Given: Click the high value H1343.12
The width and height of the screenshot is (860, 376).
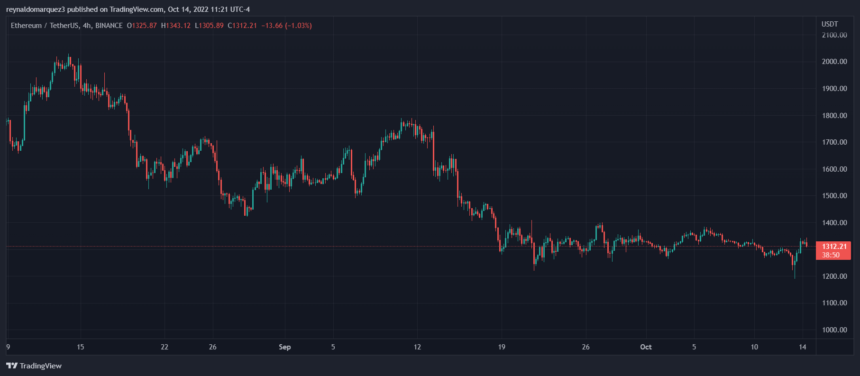Looking at the screenshot, I should [176, 25].
